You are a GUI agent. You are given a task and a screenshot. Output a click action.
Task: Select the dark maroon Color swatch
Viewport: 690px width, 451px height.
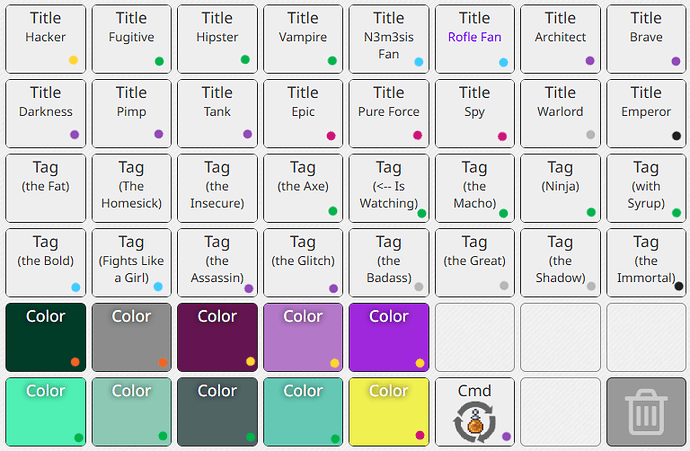point(217,337)
